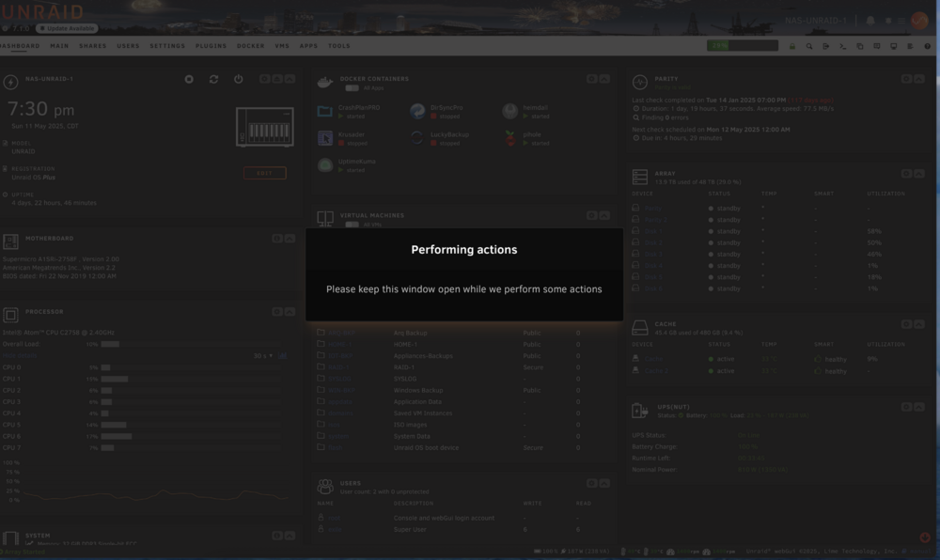The width and height of the screenshot is (940, 560).
Task: Click the stop array icon in NAS-UNRAID-1 panel
Action: [189, 79]
